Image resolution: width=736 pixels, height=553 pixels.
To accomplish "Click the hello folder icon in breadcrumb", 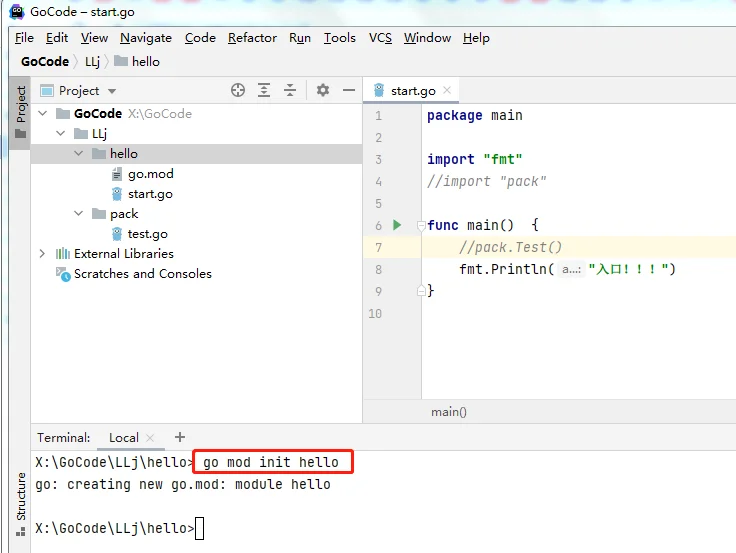I will [x=121, y=61].
